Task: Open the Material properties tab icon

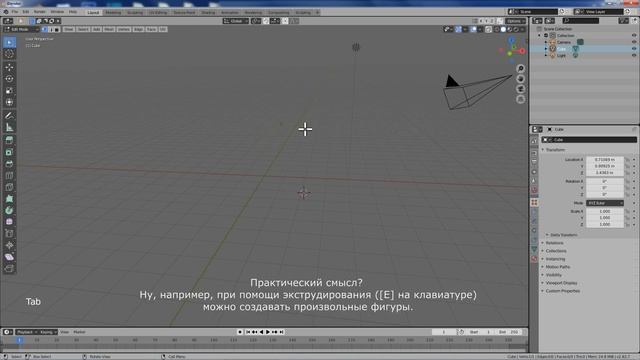Action: point(534,259)
